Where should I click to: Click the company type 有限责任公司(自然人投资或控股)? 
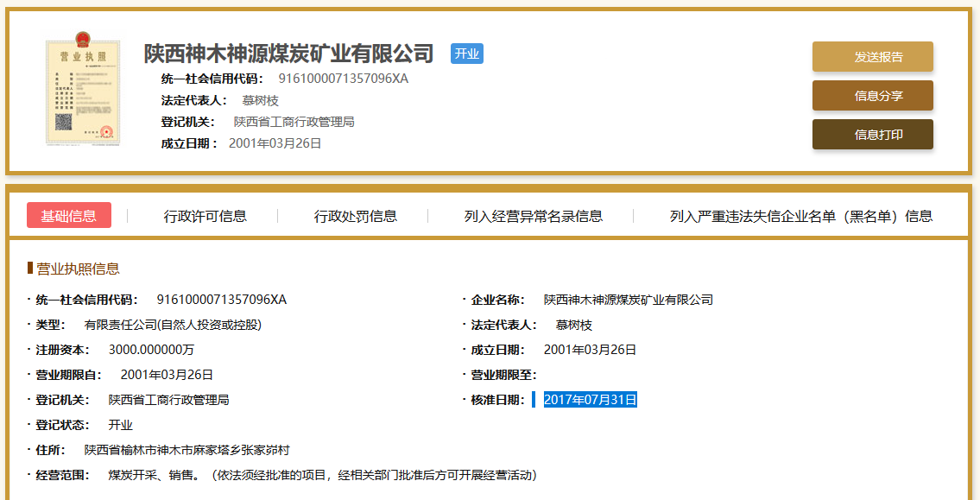(173, 325)
